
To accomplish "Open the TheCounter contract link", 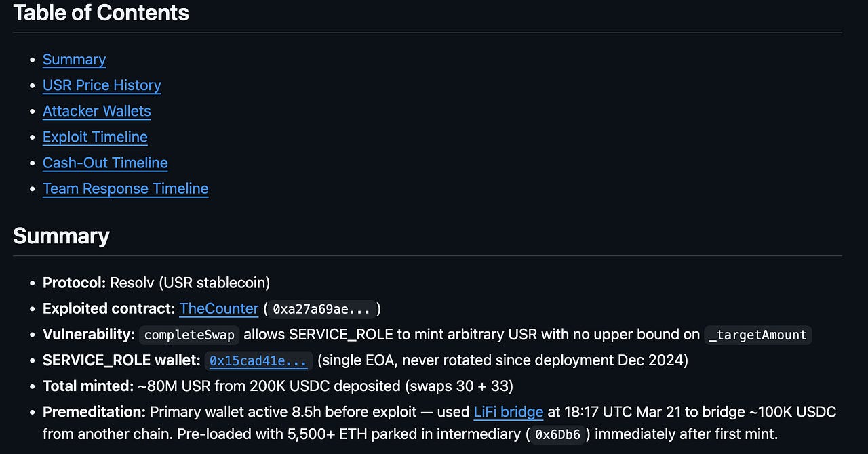I will 219,308.
